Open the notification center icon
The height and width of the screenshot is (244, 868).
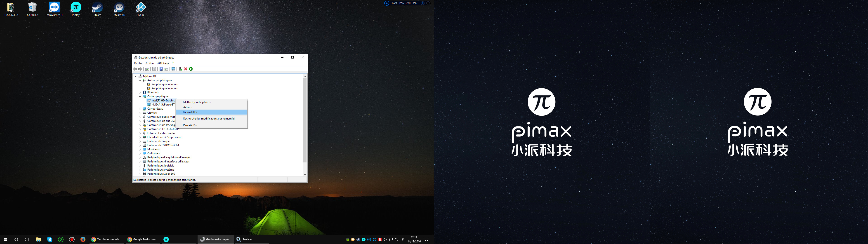coord(426,240)
